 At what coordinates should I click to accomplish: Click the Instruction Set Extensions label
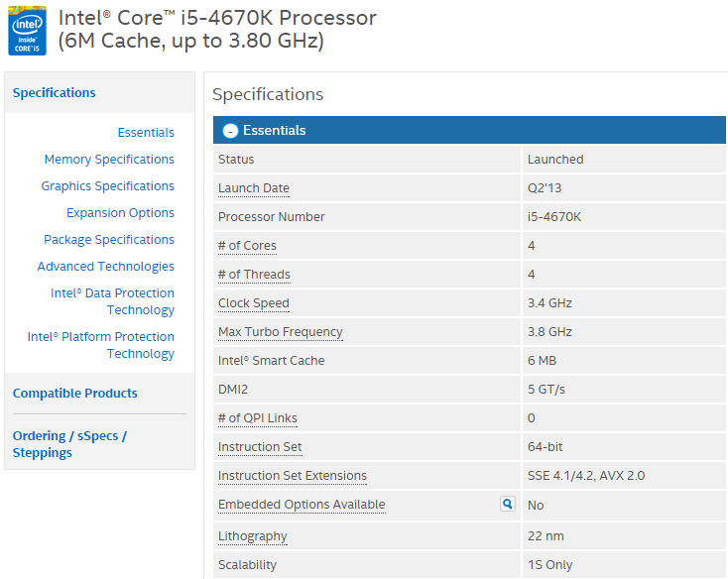pyautogui.click(x=293, y=476)
